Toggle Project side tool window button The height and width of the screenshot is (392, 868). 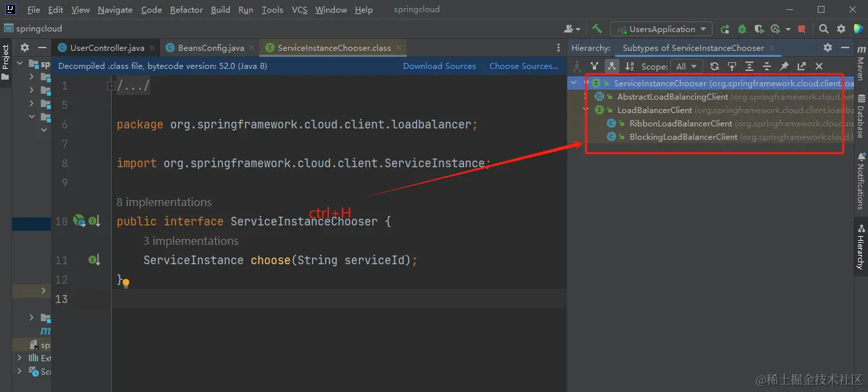pos(5,62)
